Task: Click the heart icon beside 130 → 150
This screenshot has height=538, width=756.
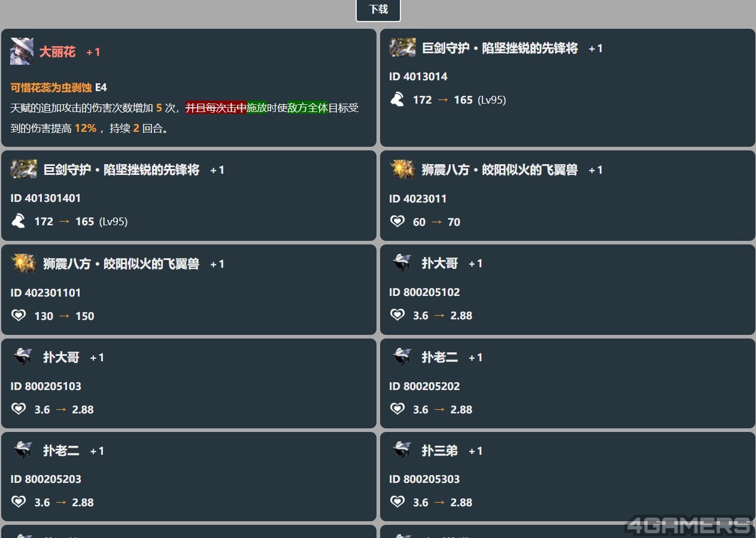Action: pos(19,316)
